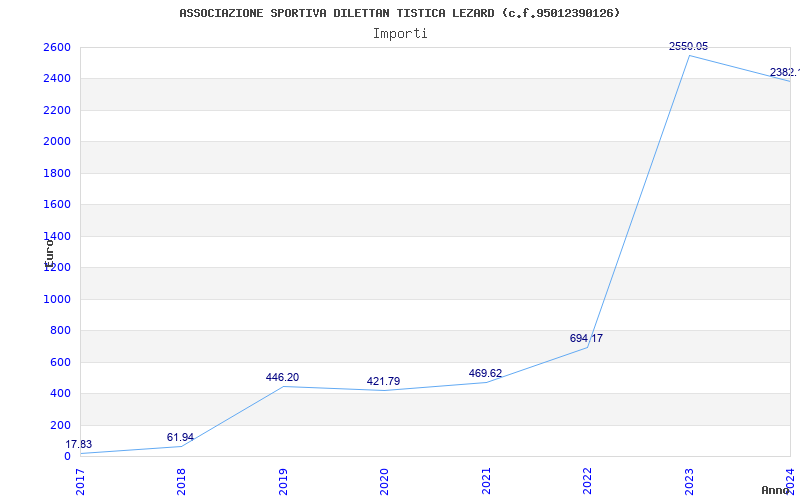
Task: Click the 1800 y-axis tick label
Action: [x=57, y=173]
